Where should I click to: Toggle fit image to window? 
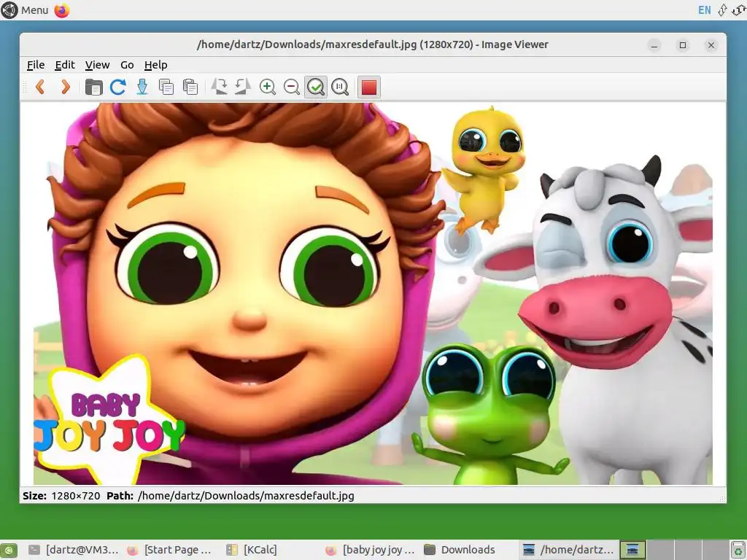coord(316,87)
